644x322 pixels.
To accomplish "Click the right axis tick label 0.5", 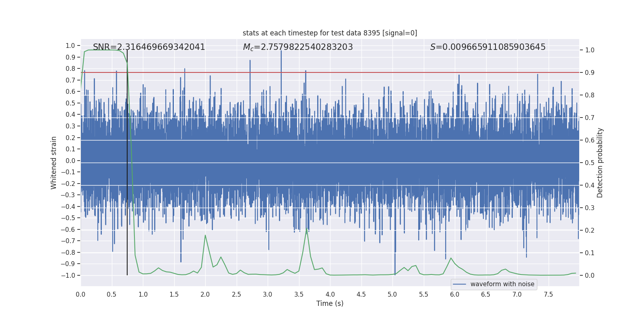I will click(x=590, y=163).
